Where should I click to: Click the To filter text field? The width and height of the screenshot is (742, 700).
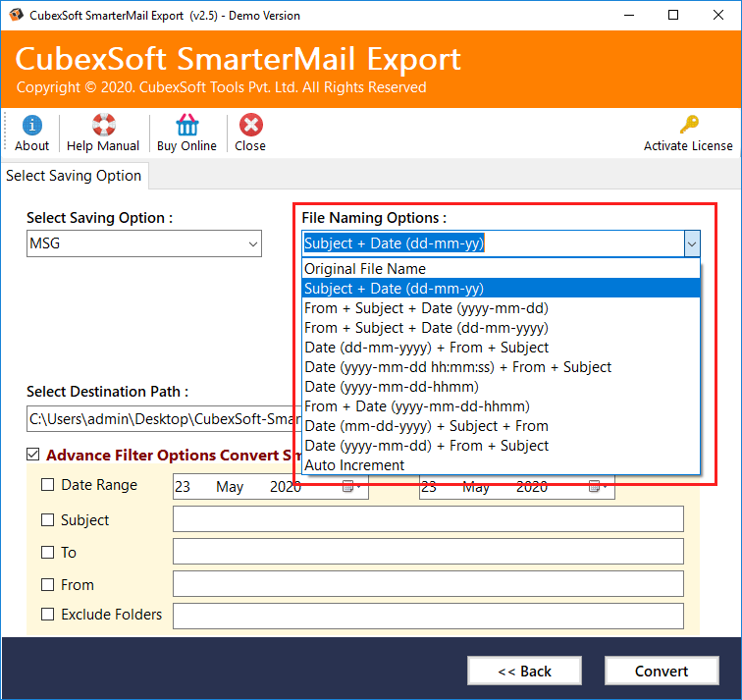(x=428, y=552)
